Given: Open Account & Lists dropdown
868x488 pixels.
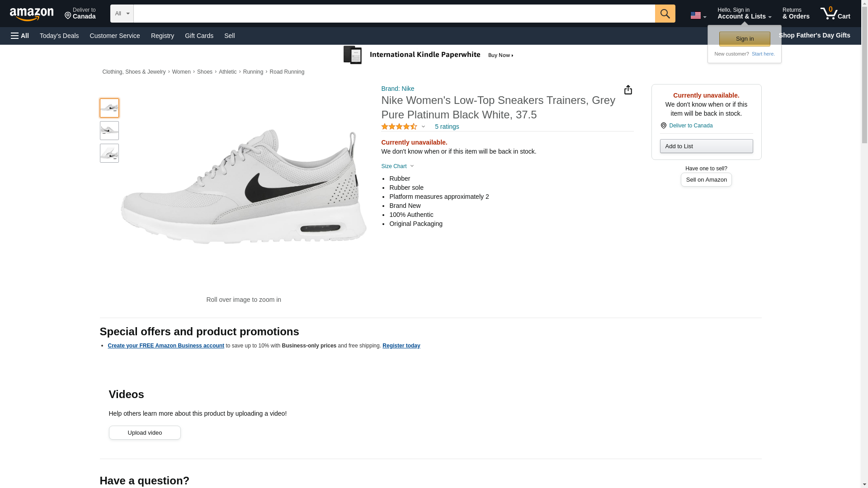Looking at the screenshot, I should pyautogui.click(x=744, y=14).
